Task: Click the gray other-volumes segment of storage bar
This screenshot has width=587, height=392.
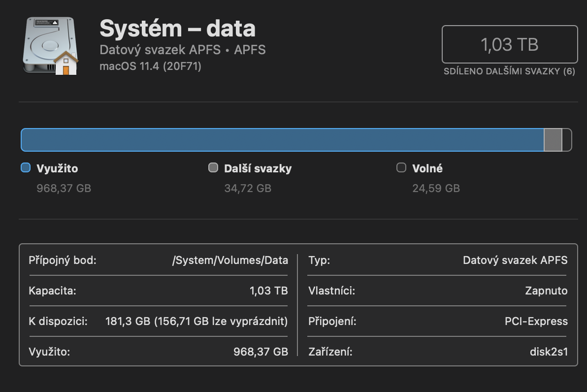Action: pos(553,140)
